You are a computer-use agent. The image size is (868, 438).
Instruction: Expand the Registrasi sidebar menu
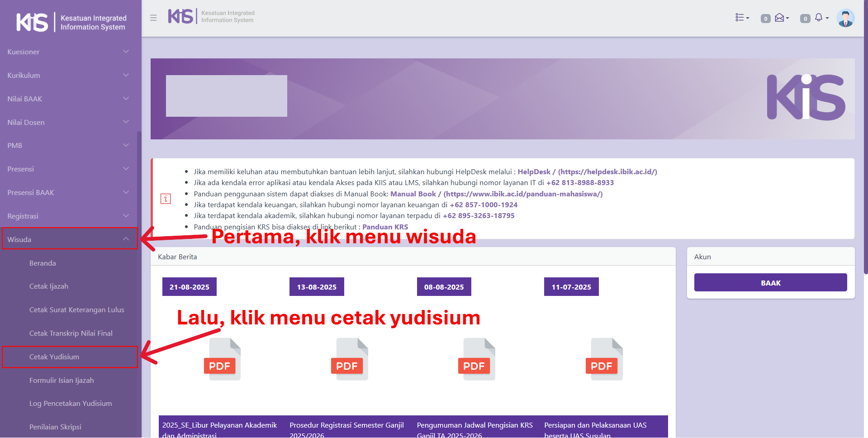68,216
